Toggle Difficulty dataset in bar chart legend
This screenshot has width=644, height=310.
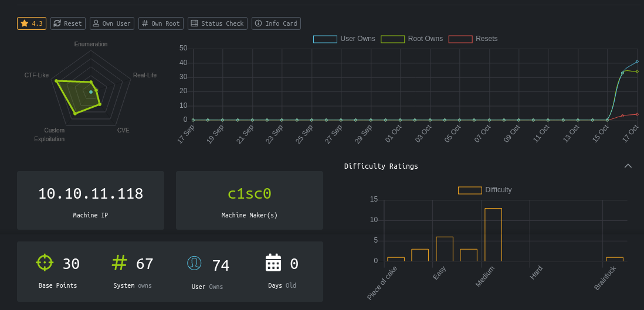tap(484, 190)
